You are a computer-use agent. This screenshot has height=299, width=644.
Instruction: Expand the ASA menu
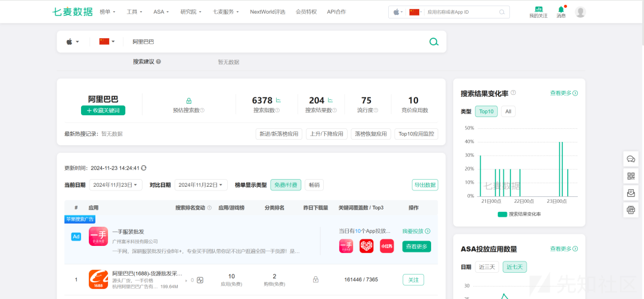(x=161, y=12)
